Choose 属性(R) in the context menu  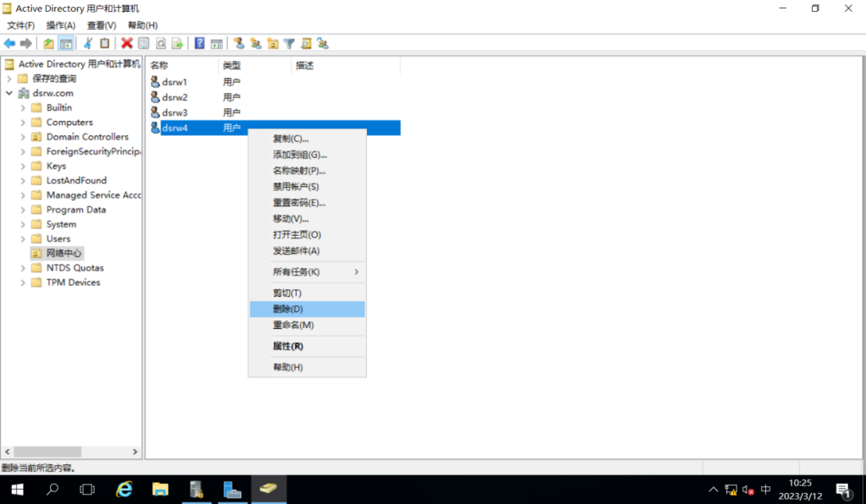point(307,346)
